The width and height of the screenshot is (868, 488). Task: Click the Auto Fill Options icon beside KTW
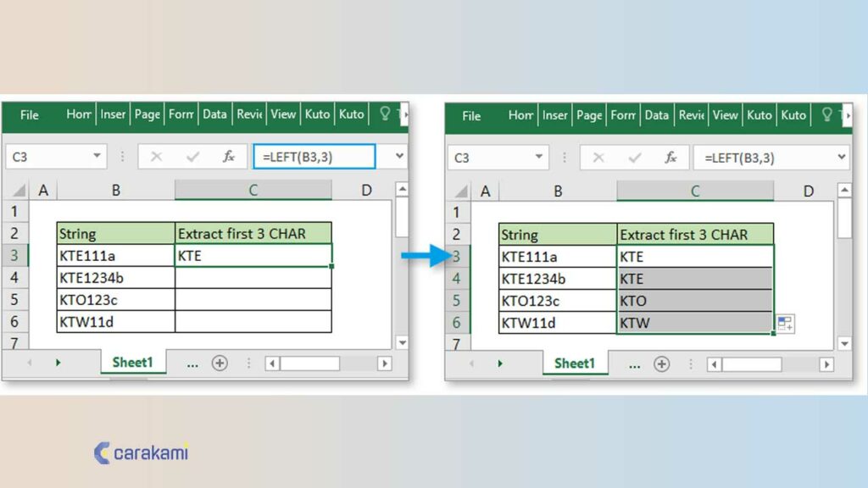[x=784, y=324]
